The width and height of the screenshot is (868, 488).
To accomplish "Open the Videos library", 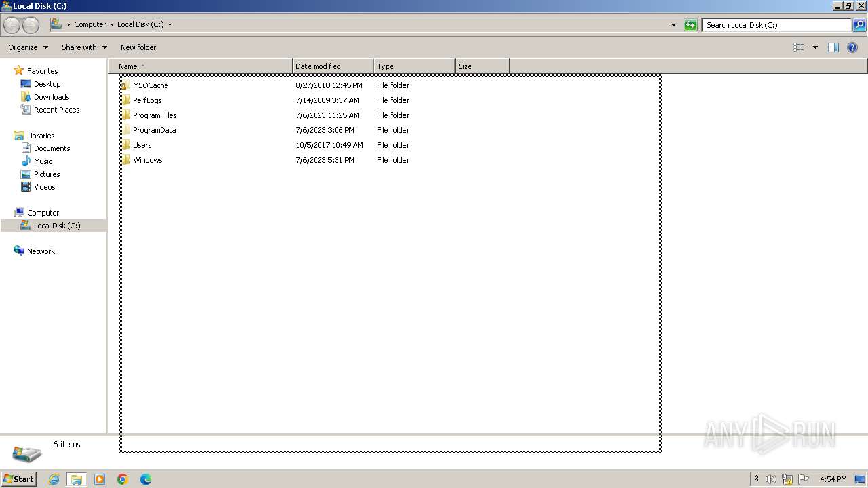I will [x=44, y=187].
